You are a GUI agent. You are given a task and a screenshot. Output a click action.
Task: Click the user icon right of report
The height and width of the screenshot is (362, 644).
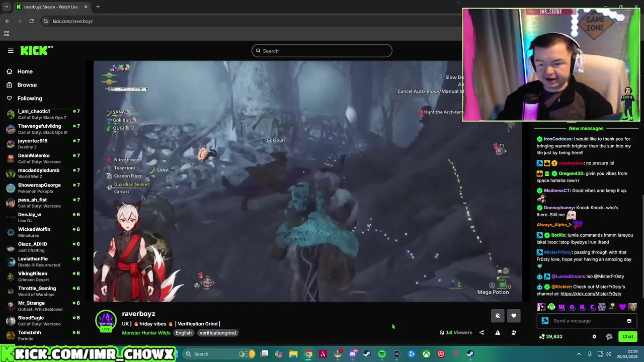click(x=514, y=332)
